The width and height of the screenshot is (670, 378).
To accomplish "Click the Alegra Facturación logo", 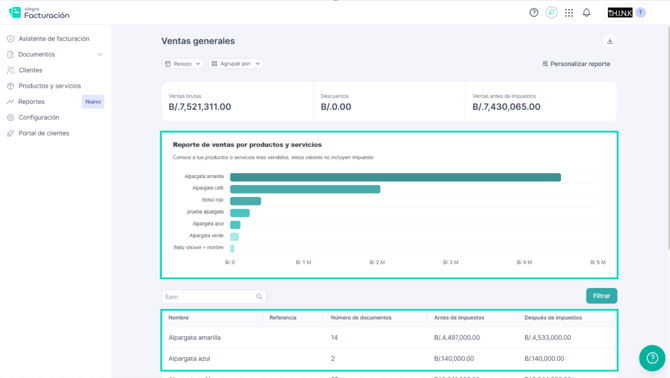I will click(x=39, y=13).
